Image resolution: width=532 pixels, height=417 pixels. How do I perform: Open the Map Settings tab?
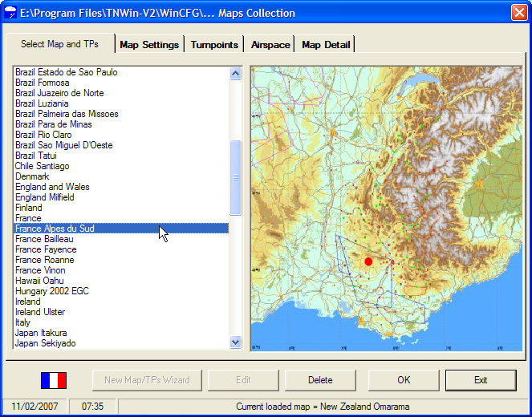[x=149, y=45]
